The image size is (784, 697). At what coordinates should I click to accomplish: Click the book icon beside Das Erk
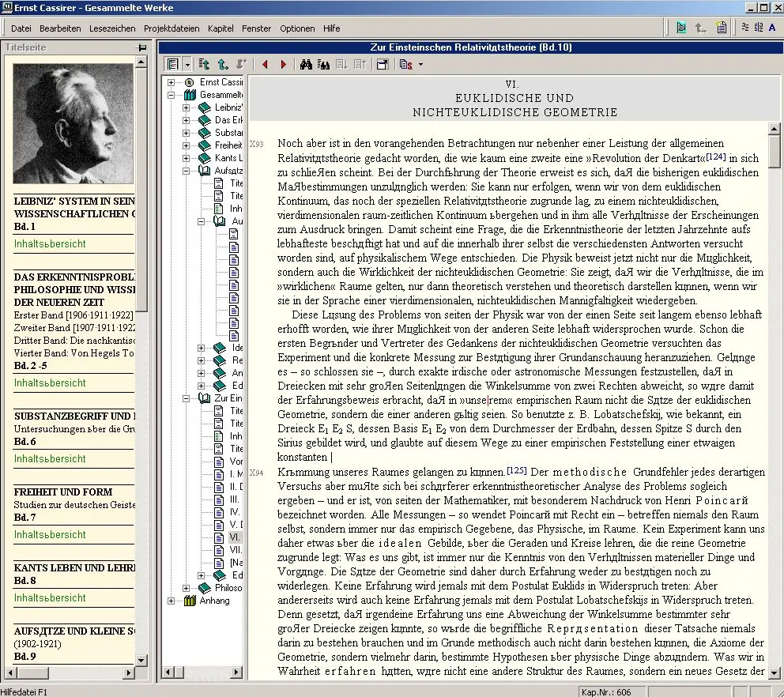204,120
